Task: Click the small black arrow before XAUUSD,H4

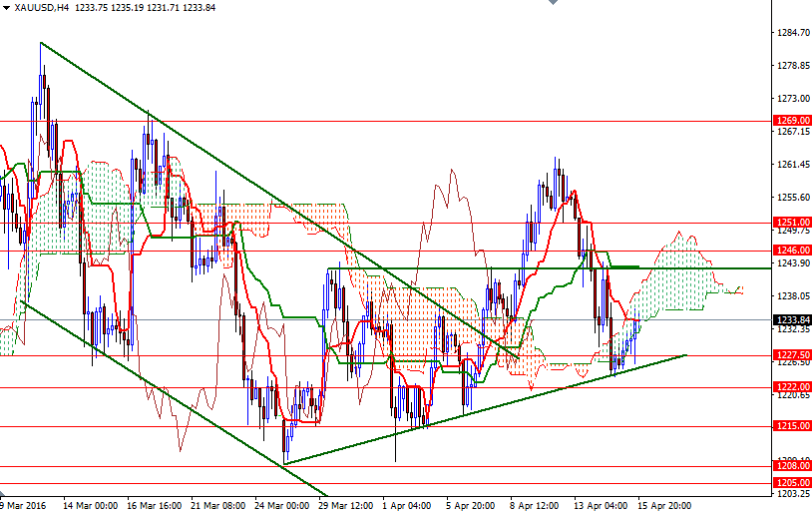Action: point(7,9)
